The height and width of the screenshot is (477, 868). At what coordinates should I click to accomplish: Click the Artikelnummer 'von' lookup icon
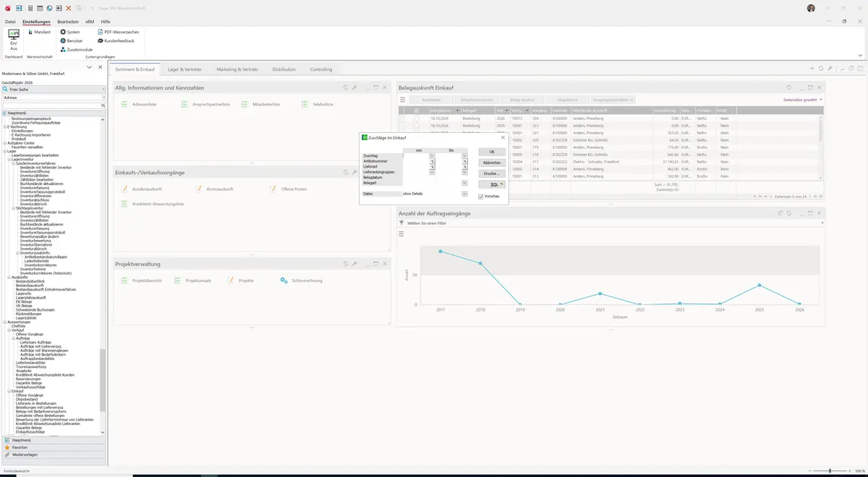pos(433,161)
